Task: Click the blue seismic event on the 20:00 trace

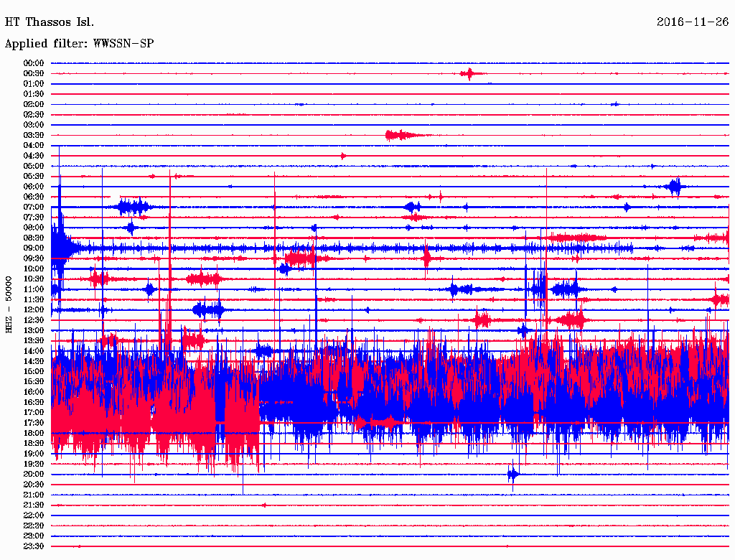Action: tap(513, 475)
